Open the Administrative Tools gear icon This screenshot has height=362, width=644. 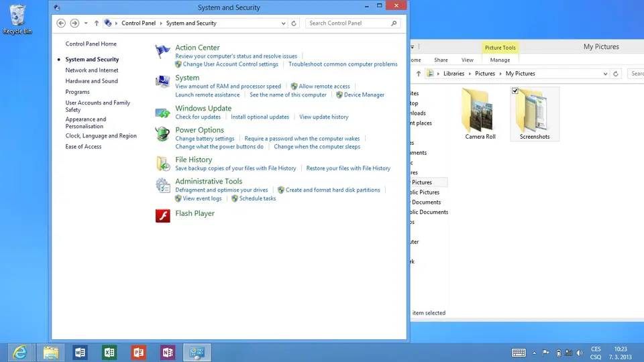(162, 186)
